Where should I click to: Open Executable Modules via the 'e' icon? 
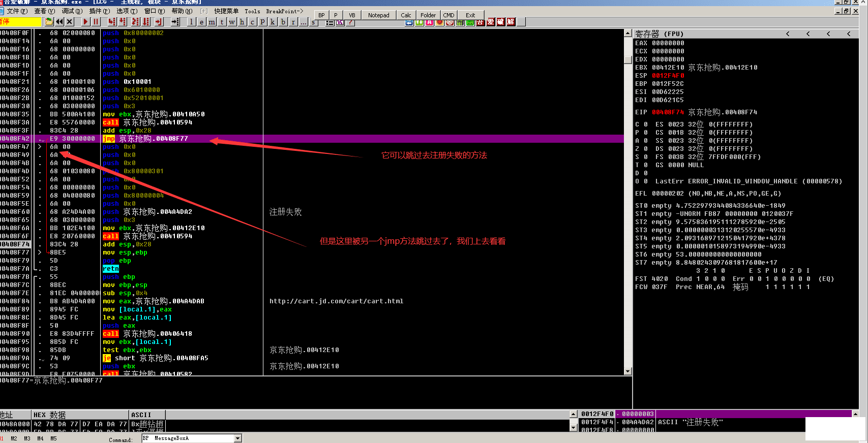pyautogui.click(x=201, y=21)
